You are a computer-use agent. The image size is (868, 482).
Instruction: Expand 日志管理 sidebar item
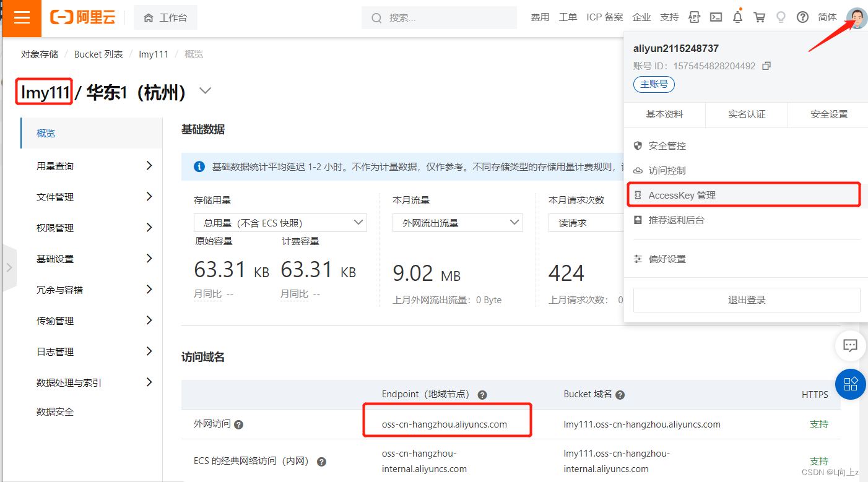pyautogui.click(x=91, y=351)
